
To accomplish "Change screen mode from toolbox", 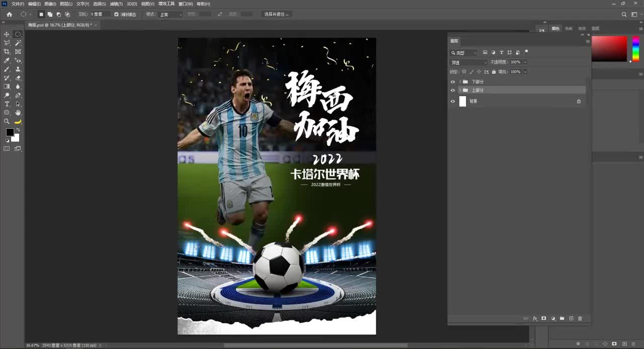I will click(18, 148).
